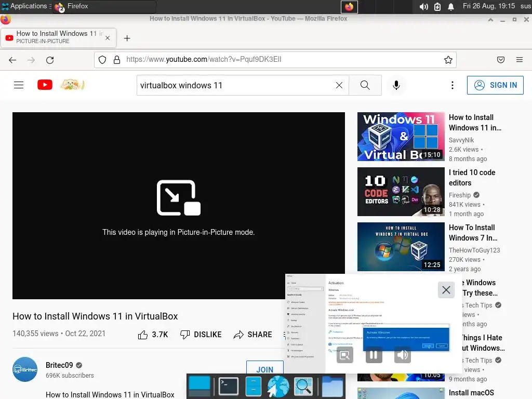Click Firefox workspace indicator in top panel

[349, 6]
